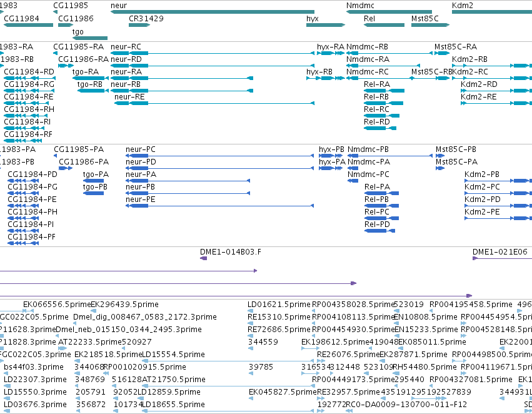The height and width of the screenshot is (414, 532).
Task: Select protein neur-PE
Action: click(x=220, y=206)
